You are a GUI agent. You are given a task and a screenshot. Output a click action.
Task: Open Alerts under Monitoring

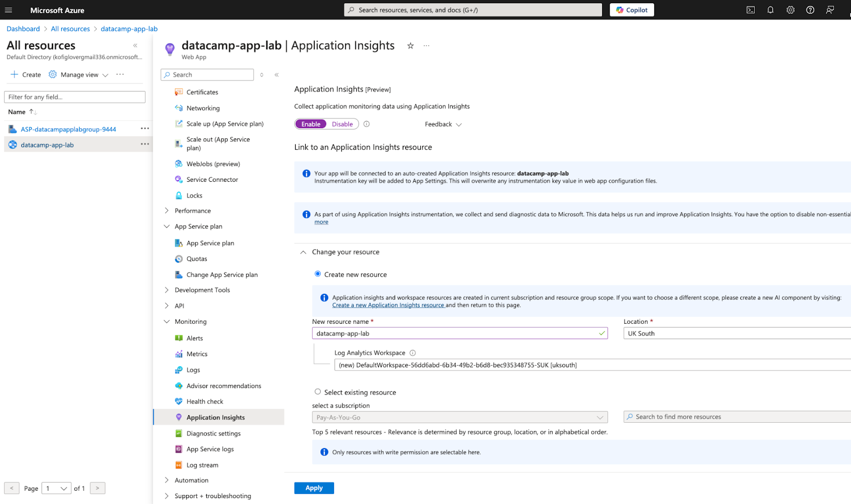point(195,338)
